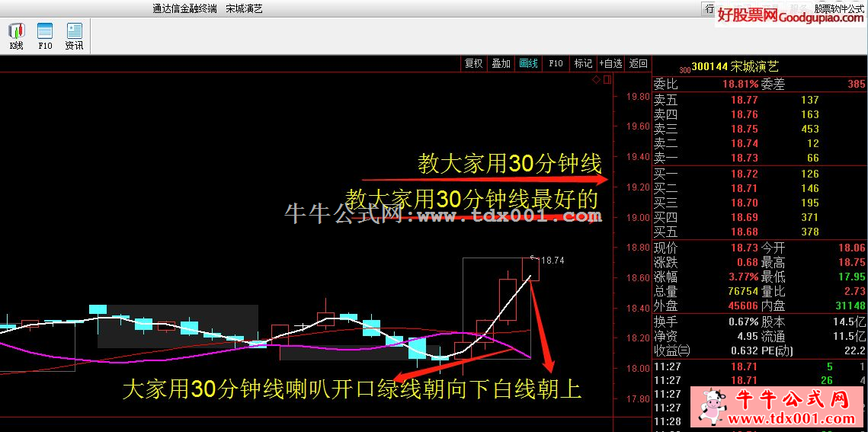Viewport: 868px width, 432px height.
Task: Click the latest red candlestick near 18.74
Action: point(530,269)
